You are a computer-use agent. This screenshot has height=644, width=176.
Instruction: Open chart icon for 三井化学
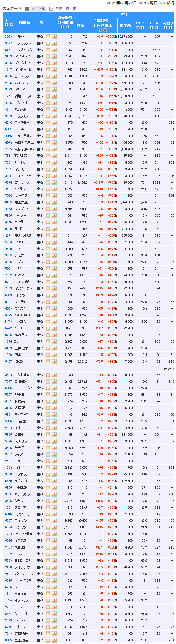tap(54, 348)
